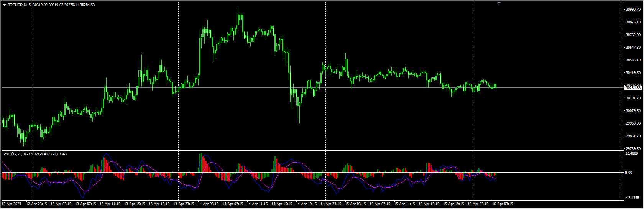
Task: Click time label 12 Apr 2023
Action: (x=11, y=204)
